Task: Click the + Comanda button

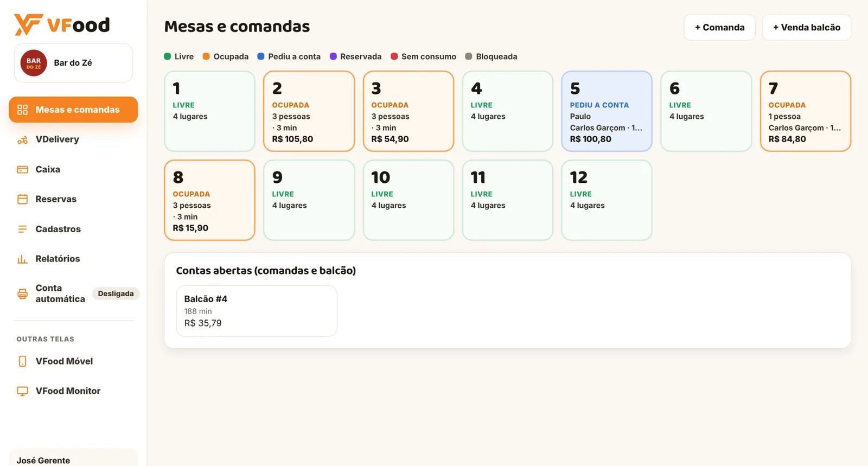Action: pos(719,27)
